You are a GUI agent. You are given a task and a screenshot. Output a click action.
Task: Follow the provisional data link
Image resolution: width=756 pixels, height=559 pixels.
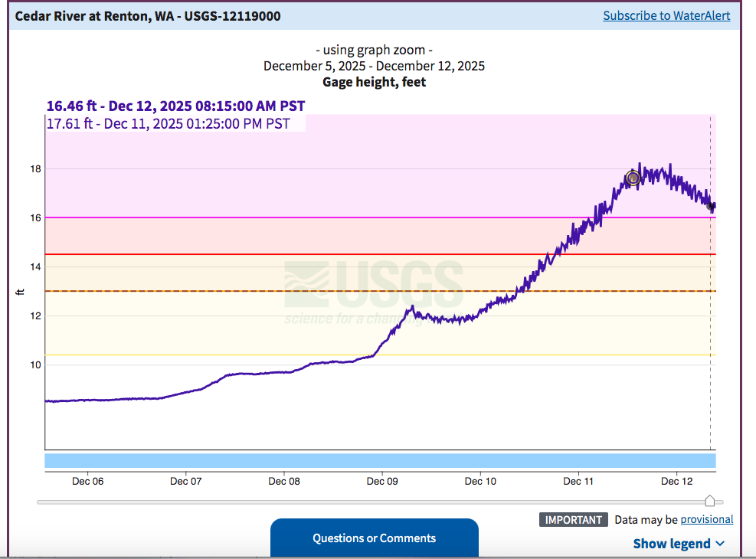coord(706,519)
